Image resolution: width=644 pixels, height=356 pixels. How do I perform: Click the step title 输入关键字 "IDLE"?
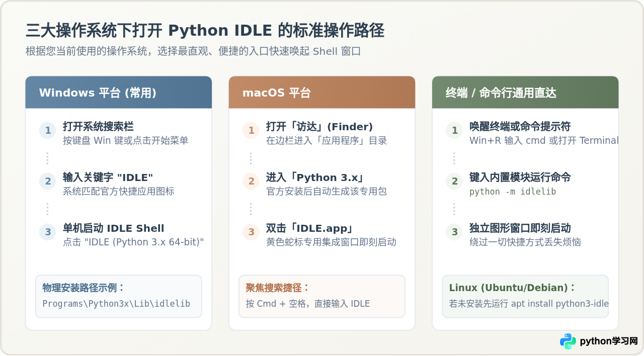tap(108, 177)
